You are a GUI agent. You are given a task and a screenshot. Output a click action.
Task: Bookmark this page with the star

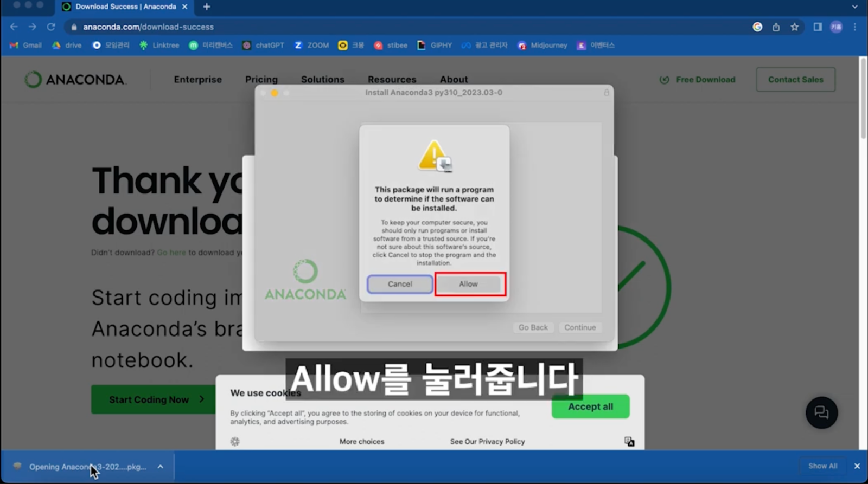[794, 27]
